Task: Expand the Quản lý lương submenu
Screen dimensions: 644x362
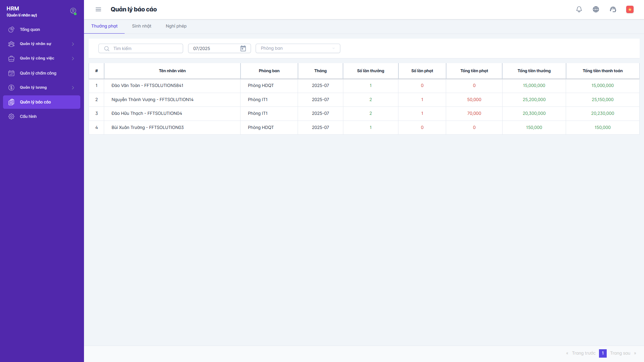Action: (x=73, y=88)
